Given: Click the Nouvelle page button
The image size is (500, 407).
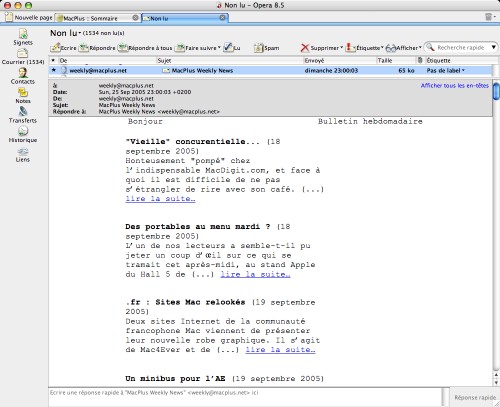Looking at the screenshot, I should [29, 17].
